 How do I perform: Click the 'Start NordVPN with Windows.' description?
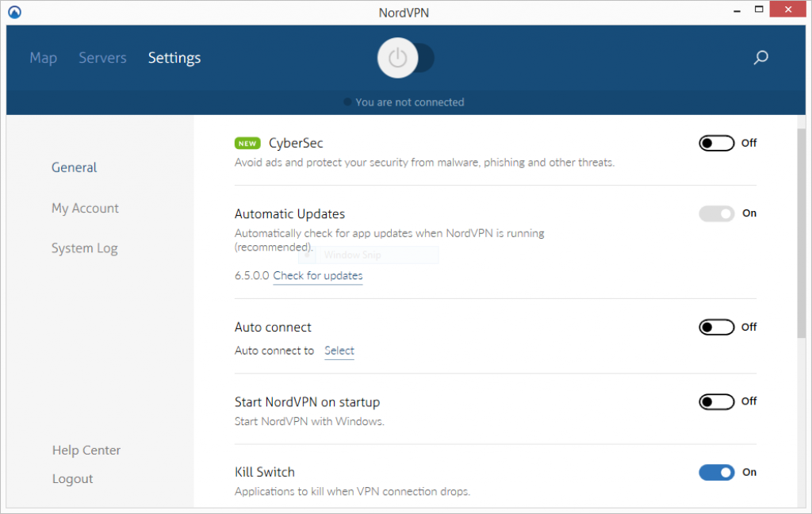[309, 421]
